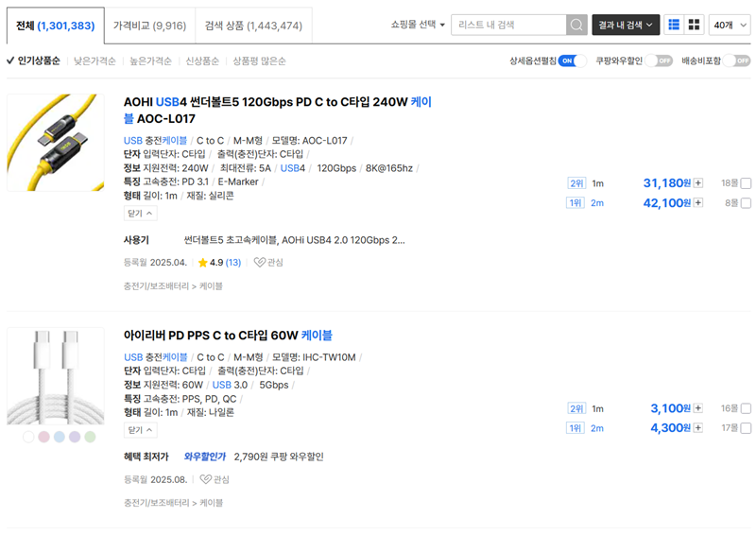756x535 pixels.
Task: Click USB4 spec link in AOHI details
Action: [293, 168]
